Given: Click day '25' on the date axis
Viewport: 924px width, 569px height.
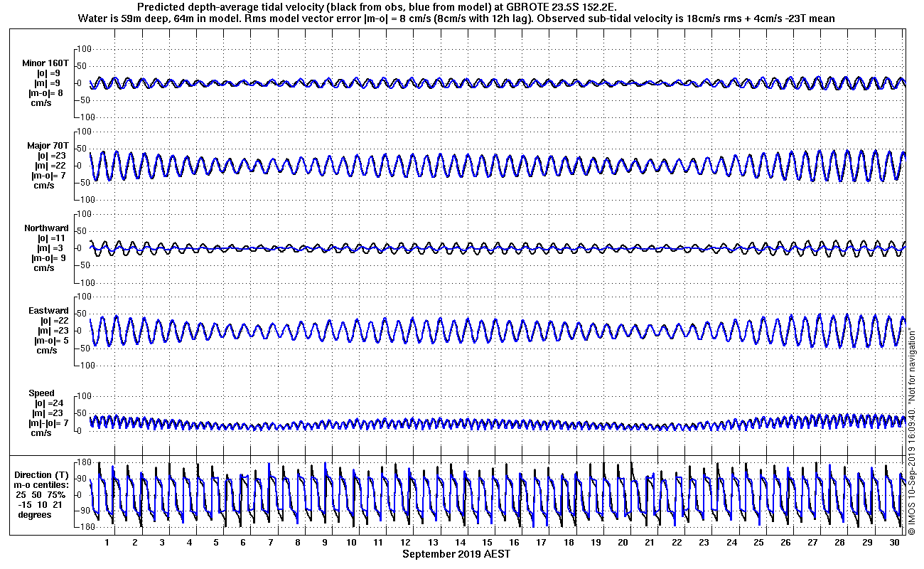Looking at the screenshot, I should coord(758,543).
